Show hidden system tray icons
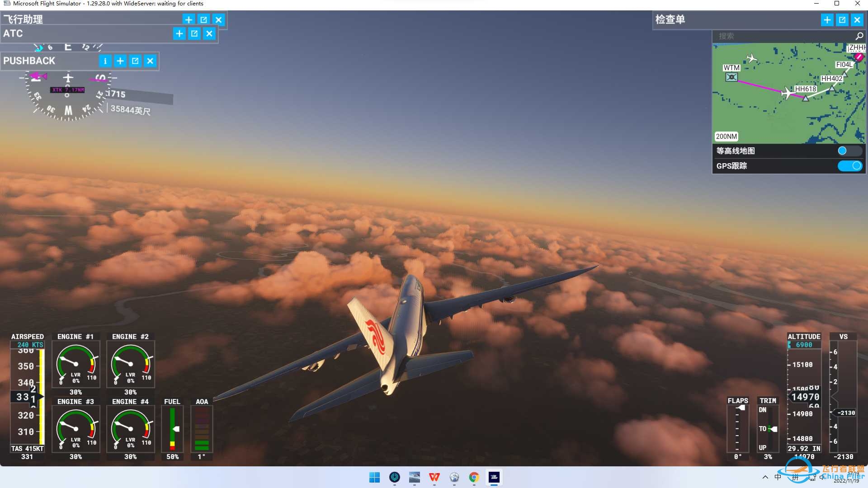The width and height of the screenshot is (868, 488). [x=765, y=477]
